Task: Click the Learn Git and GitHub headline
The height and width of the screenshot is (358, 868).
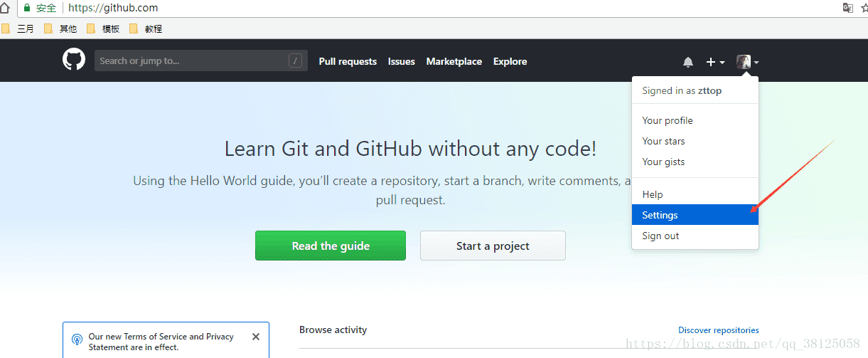Action: pyautogui.click(x=411, y=149)
